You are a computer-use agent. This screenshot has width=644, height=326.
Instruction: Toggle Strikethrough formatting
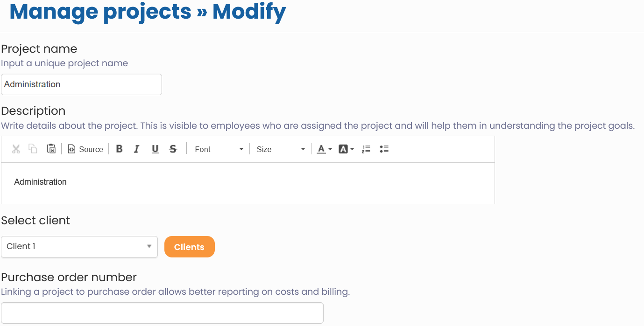pos(173,149)
